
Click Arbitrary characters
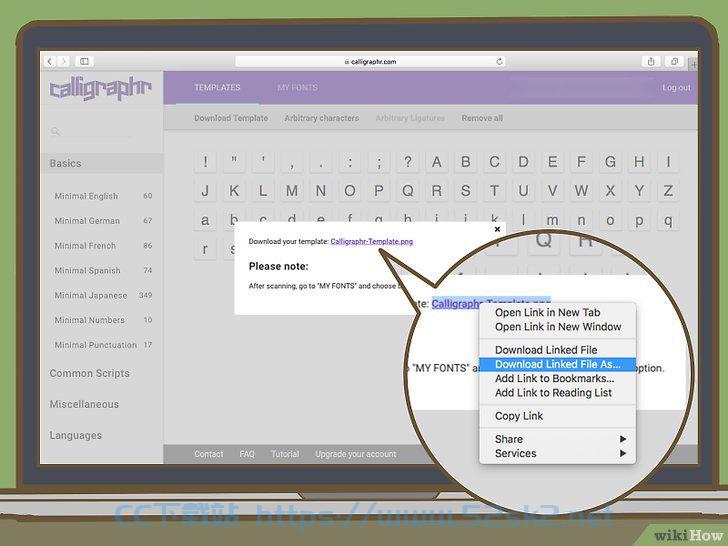click(322, 118)
